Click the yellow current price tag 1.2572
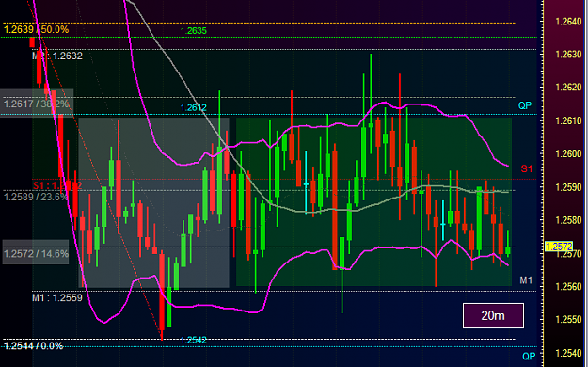The image size is (588, 367). click(559, 247)
